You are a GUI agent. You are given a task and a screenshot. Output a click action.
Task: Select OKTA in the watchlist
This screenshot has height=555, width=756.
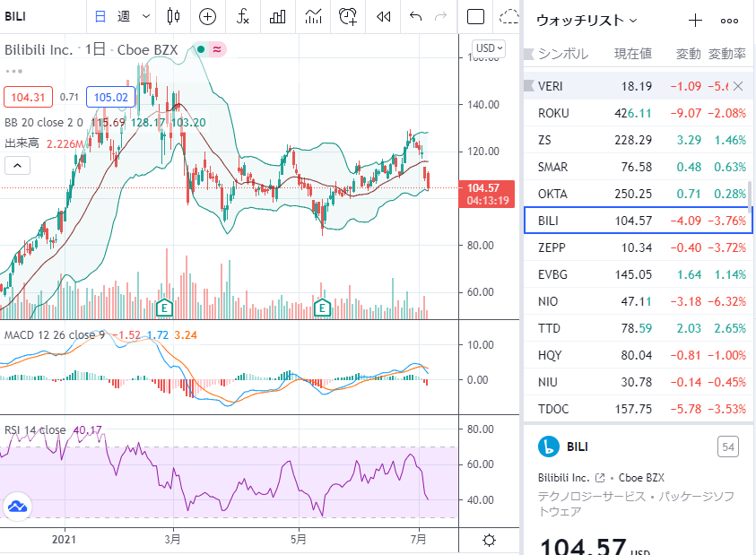[638, 194]
